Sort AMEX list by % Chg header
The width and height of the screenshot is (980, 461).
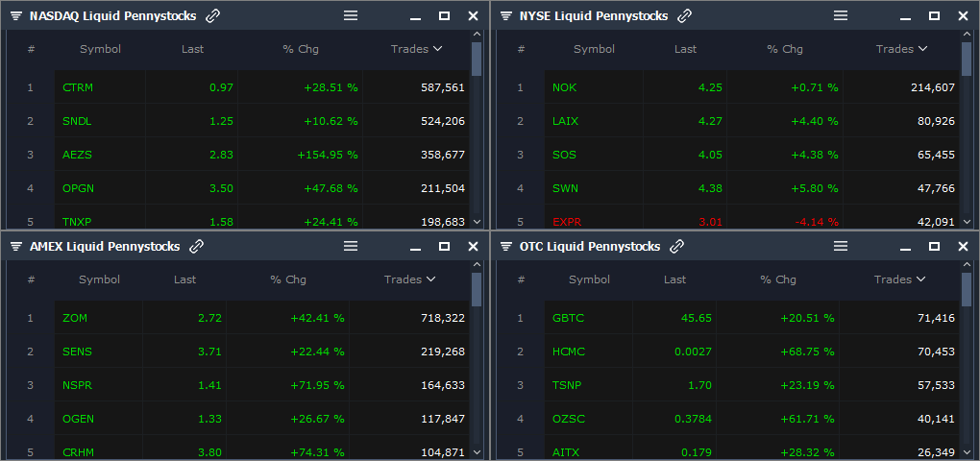[288, 279]
